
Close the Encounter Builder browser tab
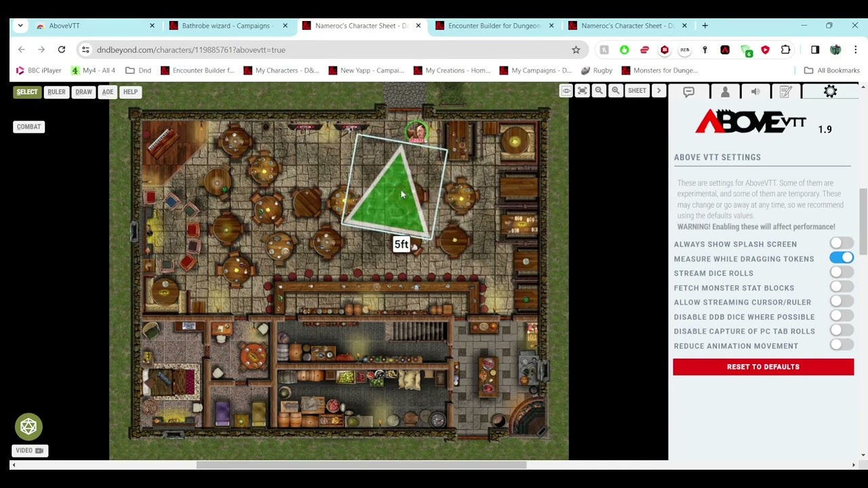[551, 26]
